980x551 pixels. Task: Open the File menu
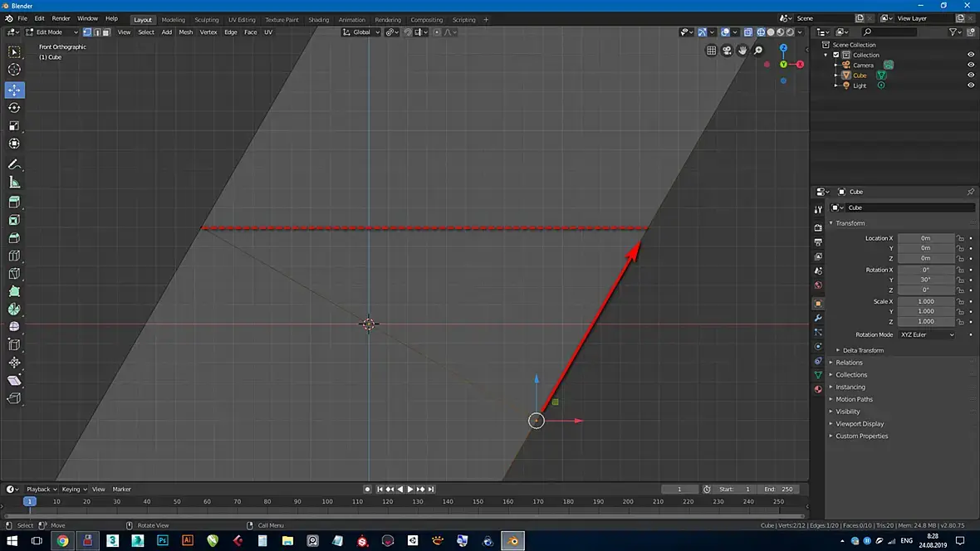pos(22,19)
